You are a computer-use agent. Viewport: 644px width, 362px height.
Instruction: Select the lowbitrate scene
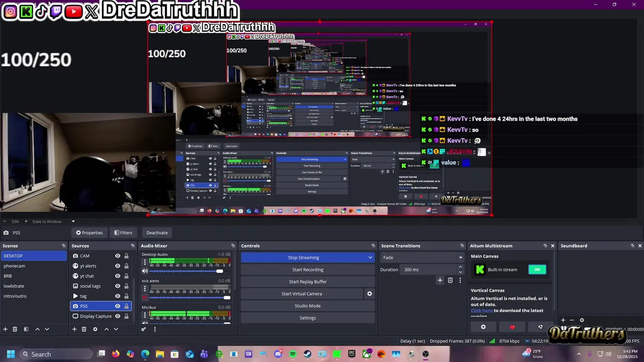(33, 286)
